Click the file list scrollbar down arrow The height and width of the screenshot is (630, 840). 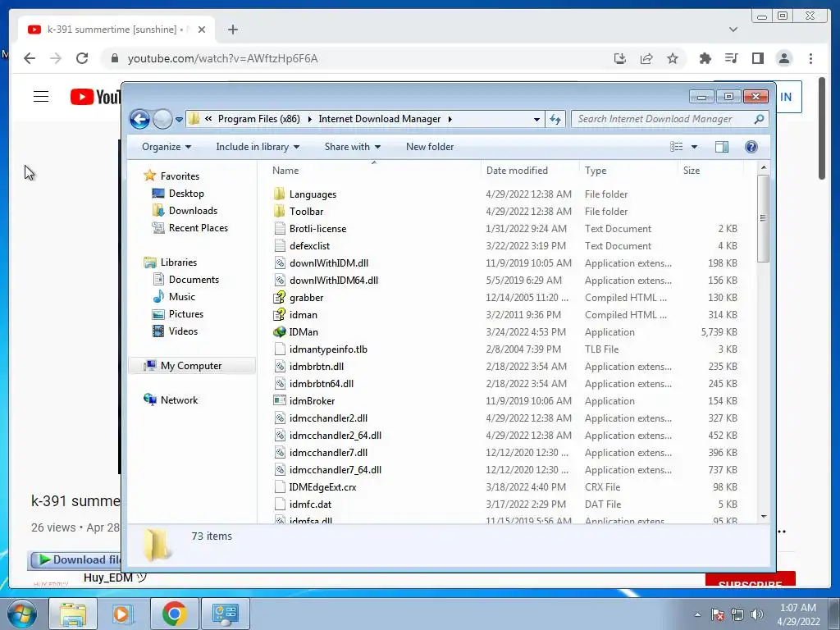point(764,517)
